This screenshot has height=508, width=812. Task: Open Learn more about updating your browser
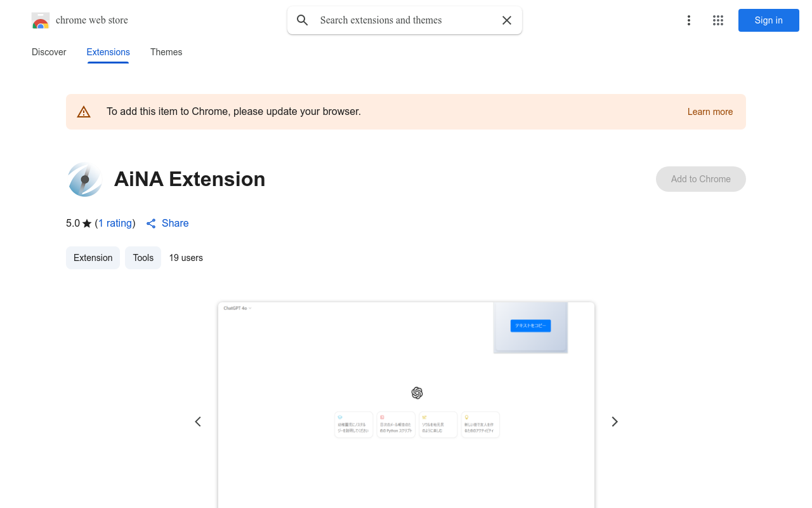click(710, 112)
